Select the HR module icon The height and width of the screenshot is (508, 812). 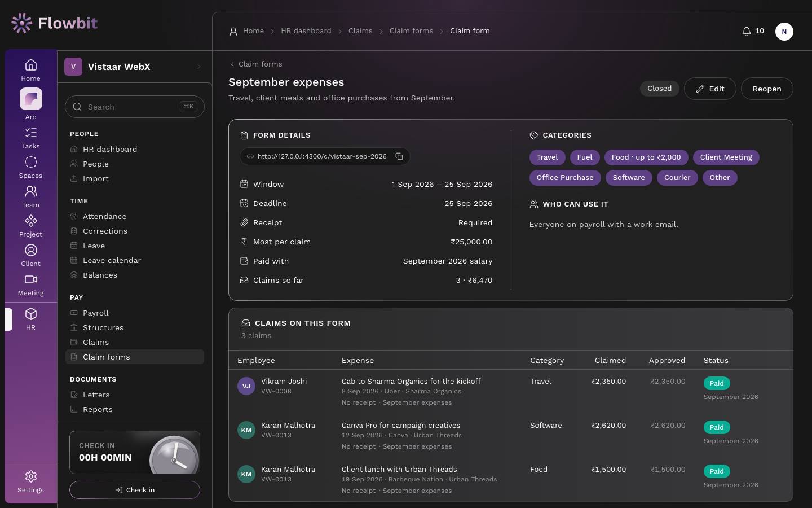click(31, 319)
